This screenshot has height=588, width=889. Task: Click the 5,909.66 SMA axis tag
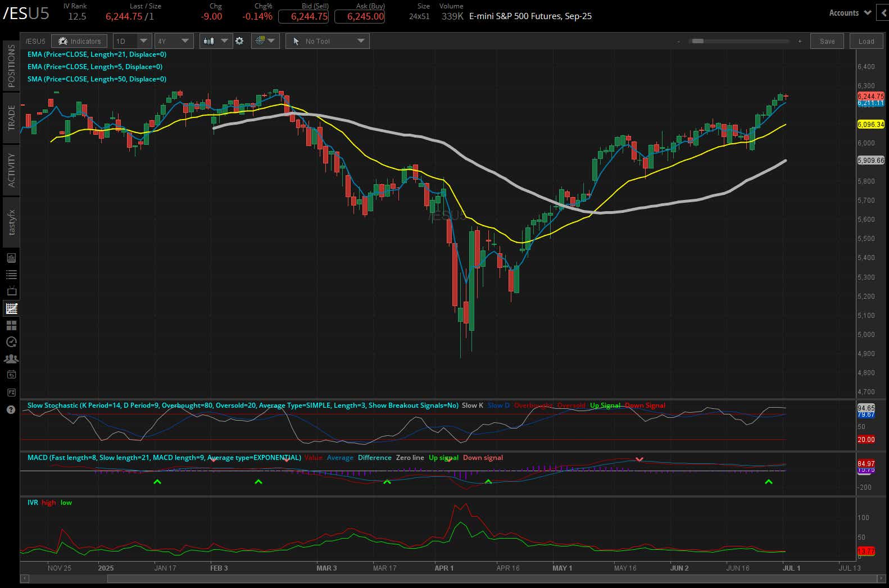[x=870, y=160]
